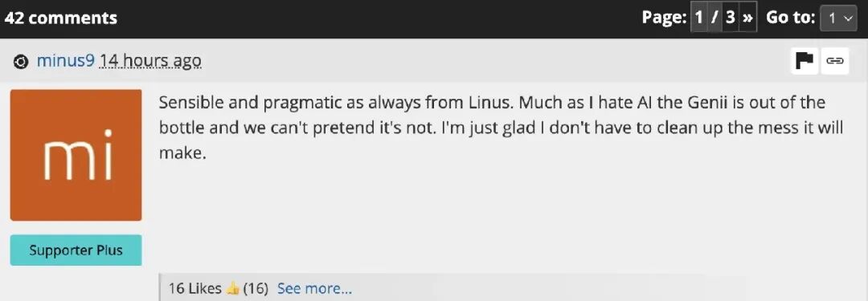Click the Go to: label
Viewport: 868px width, 301px height.
coord(791,18)
